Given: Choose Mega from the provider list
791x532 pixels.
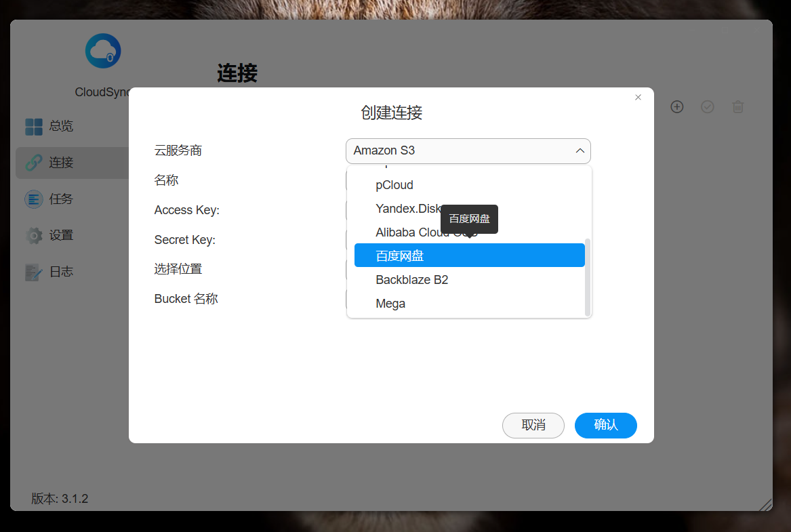Looking at the screenshot, I should (469, 304).
